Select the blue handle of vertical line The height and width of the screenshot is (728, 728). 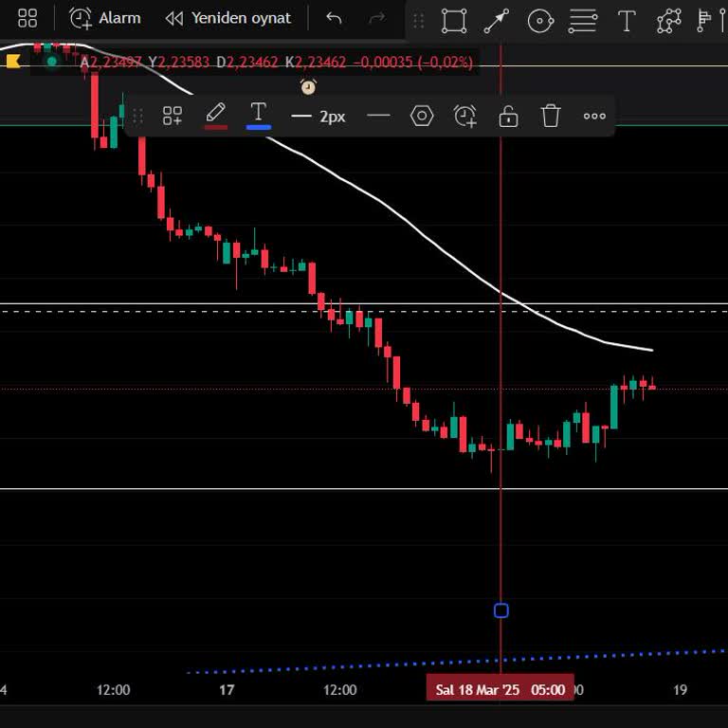(x=500, y=610)
